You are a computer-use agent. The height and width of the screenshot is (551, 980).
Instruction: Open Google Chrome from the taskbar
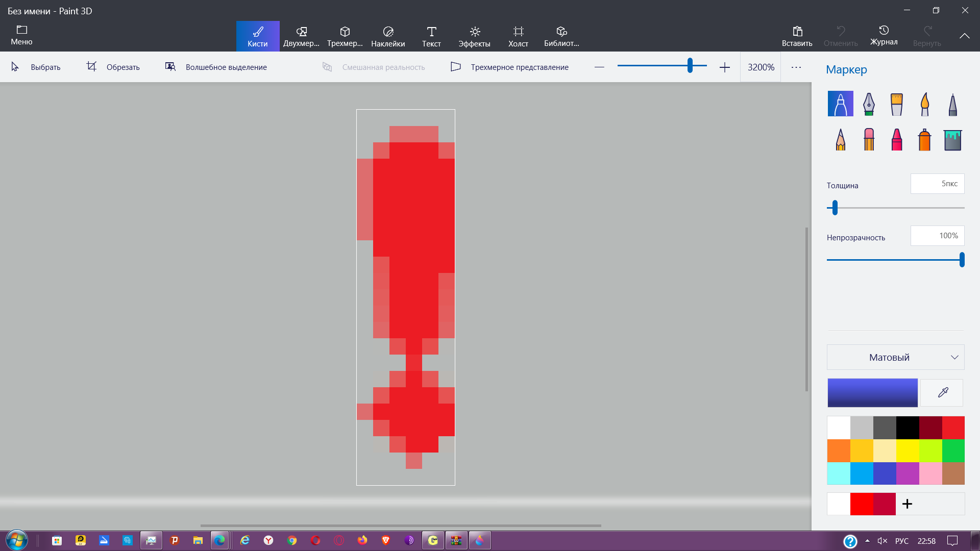pos(292,540)
